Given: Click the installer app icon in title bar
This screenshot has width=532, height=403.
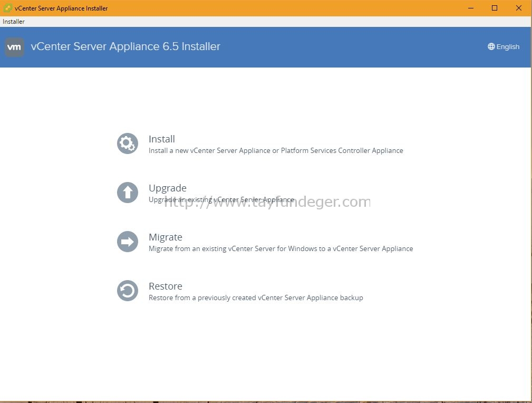Looking at the screenshot, I should (x=7, y=8).
